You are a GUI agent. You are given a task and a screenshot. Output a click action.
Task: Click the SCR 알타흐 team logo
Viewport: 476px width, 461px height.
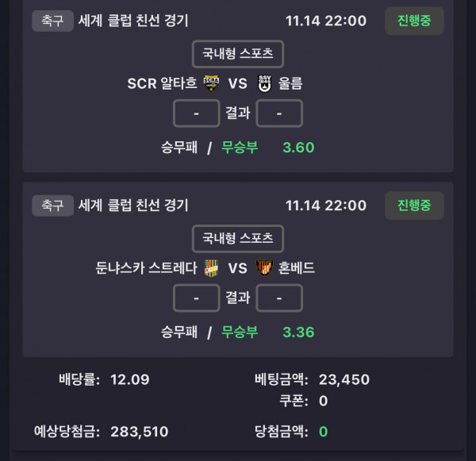[x=211, y=83]
